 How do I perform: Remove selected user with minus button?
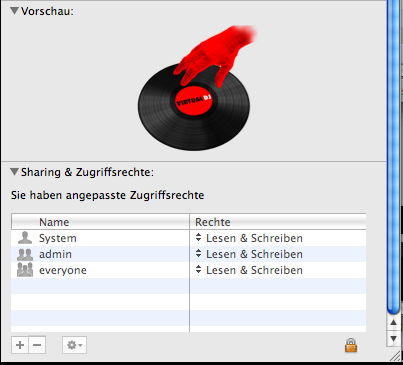coord(37,345)
